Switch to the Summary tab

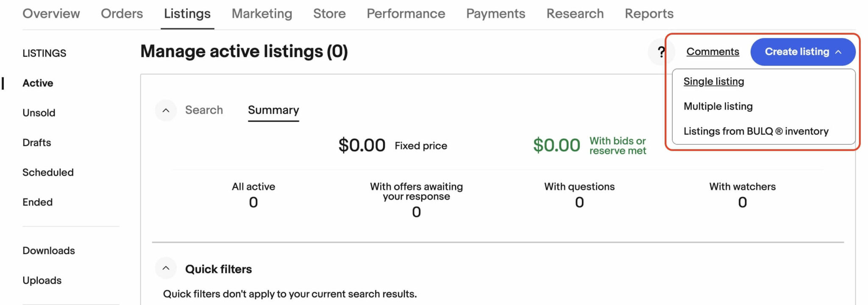pyautogui.click(x=273, y=110)
